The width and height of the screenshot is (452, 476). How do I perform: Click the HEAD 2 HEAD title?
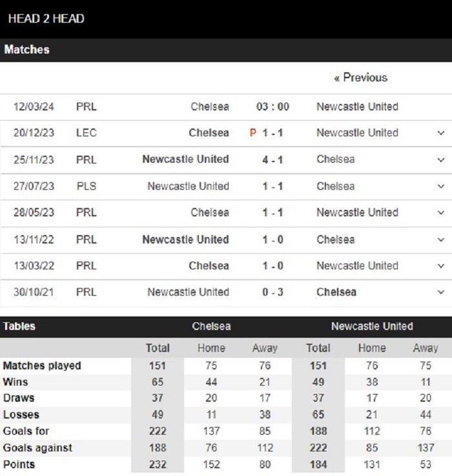(x=46, y=19)
